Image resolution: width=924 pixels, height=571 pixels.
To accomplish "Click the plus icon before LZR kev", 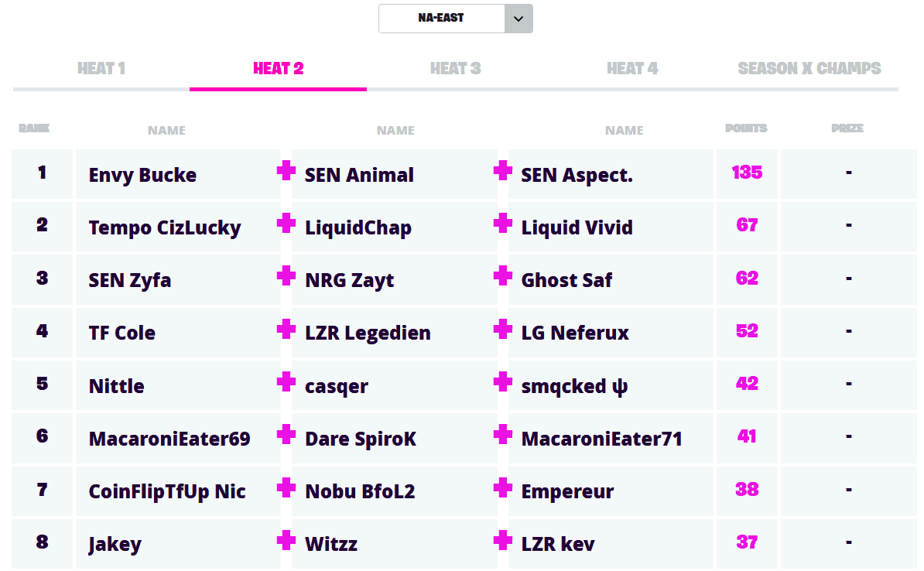I will 503,540.
